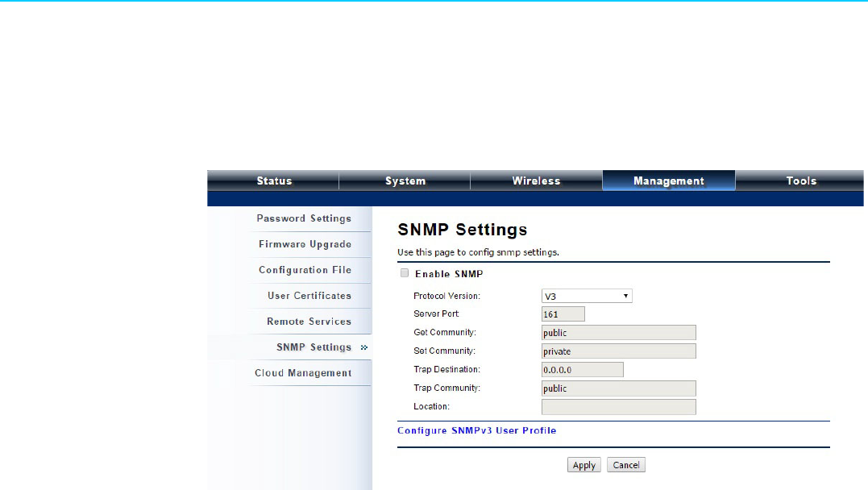Open User Certificates page
Screen dimensions: 868x490
coord(309,296)
